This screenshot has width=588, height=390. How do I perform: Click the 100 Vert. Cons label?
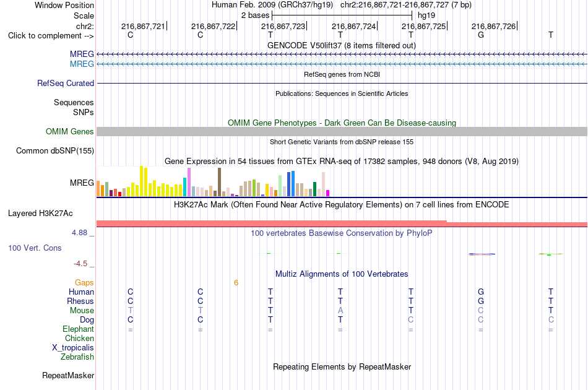[35, 248]
